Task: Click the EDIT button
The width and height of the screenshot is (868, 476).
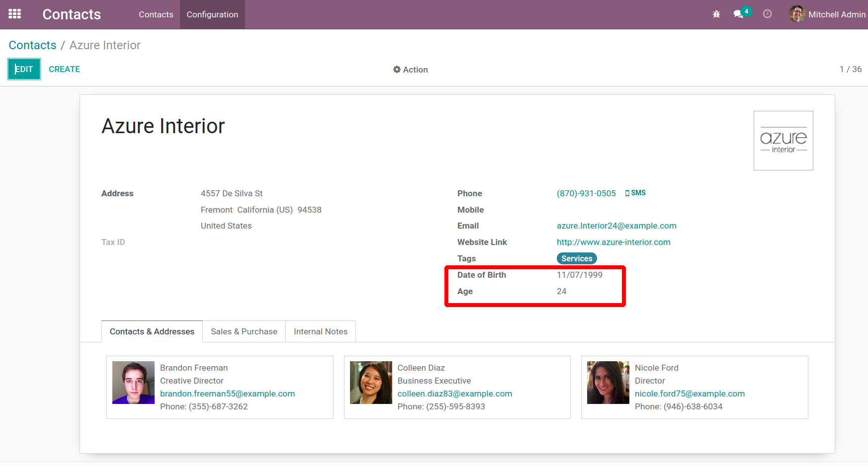Action: [x=24, y=69]
